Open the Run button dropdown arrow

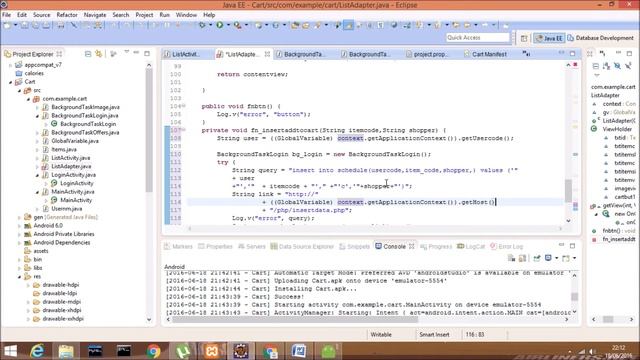(228, 25)
